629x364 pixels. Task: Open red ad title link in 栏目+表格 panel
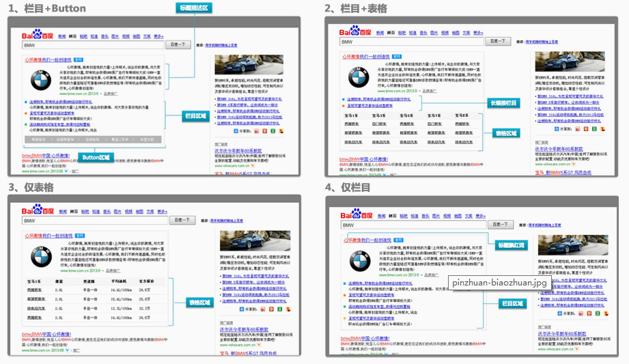tap(366, 57)
